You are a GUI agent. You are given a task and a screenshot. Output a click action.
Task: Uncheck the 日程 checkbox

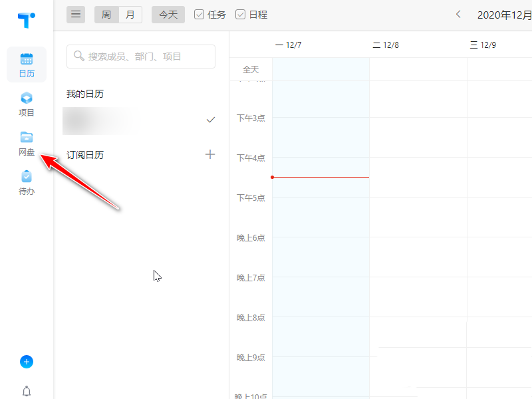pos(239,14)
